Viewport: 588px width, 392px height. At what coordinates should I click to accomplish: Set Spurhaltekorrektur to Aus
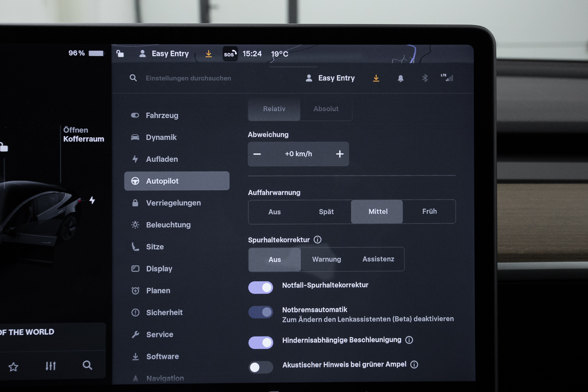pyautogui.click(x=274, y=259)
